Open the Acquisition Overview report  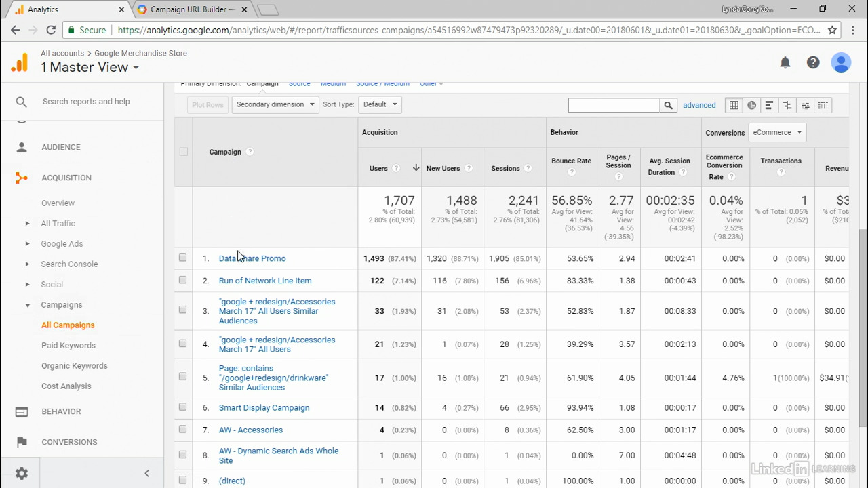pyautogui.click(x=58, y=203)
